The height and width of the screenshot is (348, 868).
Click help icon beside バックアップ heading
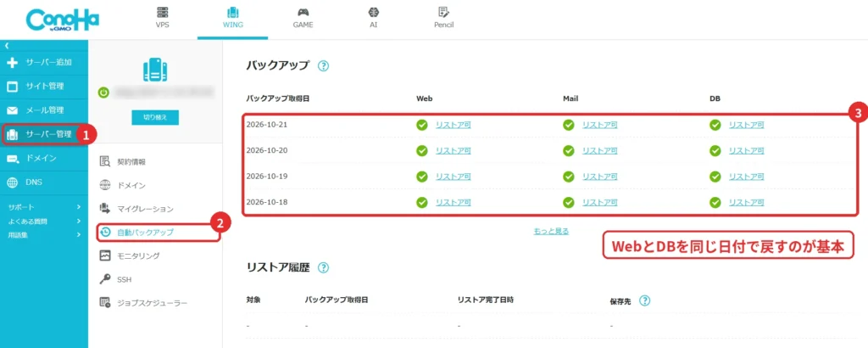click(323, 66)
